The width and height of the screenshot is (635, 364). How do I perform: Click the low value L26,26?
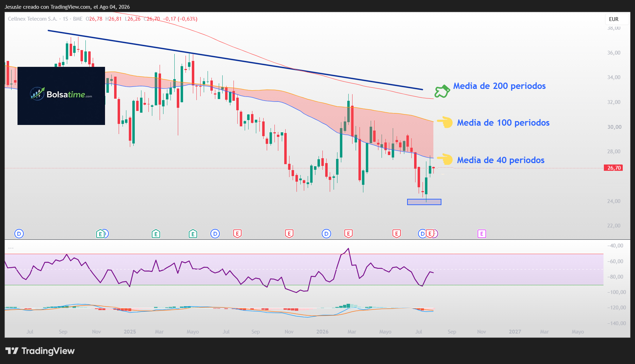(133, 19)
